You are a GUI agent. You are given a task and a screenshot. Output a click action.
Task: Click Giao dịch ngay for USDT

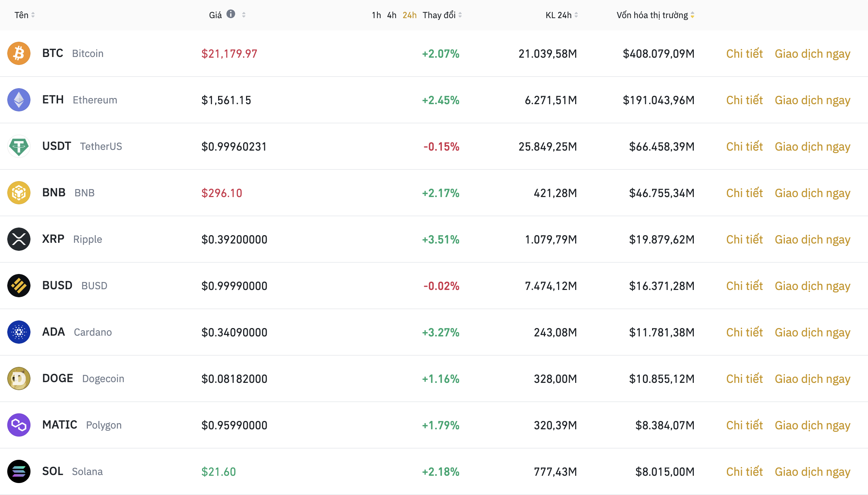coord(812,147)
